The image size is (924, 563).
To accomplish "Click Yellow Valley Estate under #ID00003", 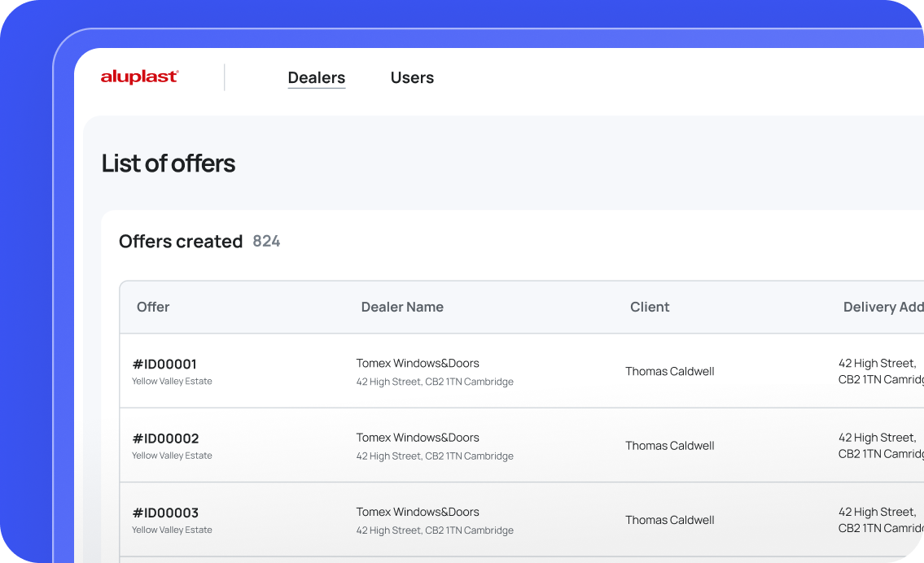I will [172, 530].
